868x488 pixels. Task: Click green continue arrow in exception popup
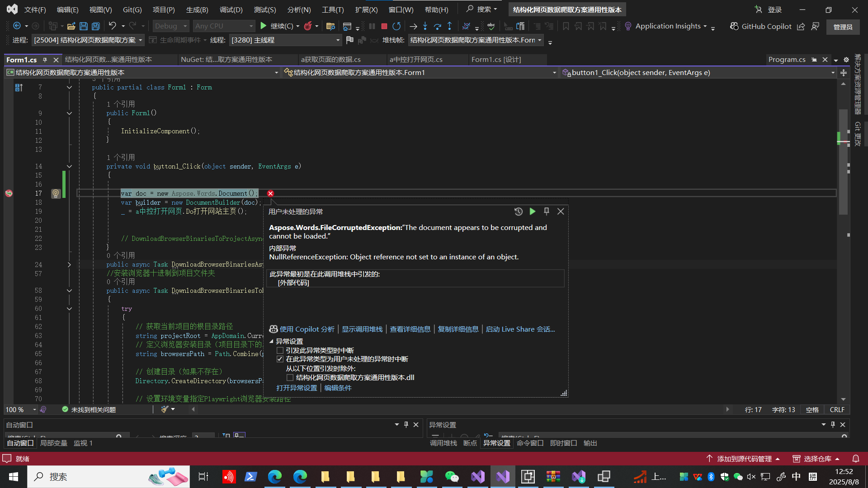(x=533, y=211)
